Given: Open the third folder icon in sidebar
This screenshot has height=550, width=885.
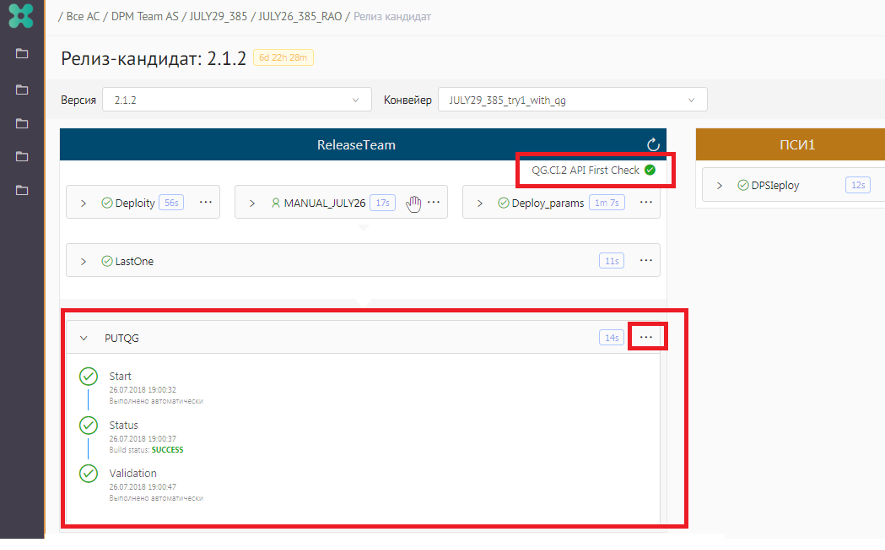Looking at the screenshot, I should (x=22, y=123).
